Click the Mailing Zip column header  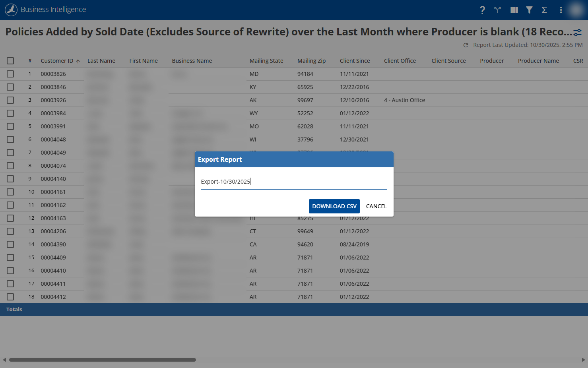tap(312, 61)
